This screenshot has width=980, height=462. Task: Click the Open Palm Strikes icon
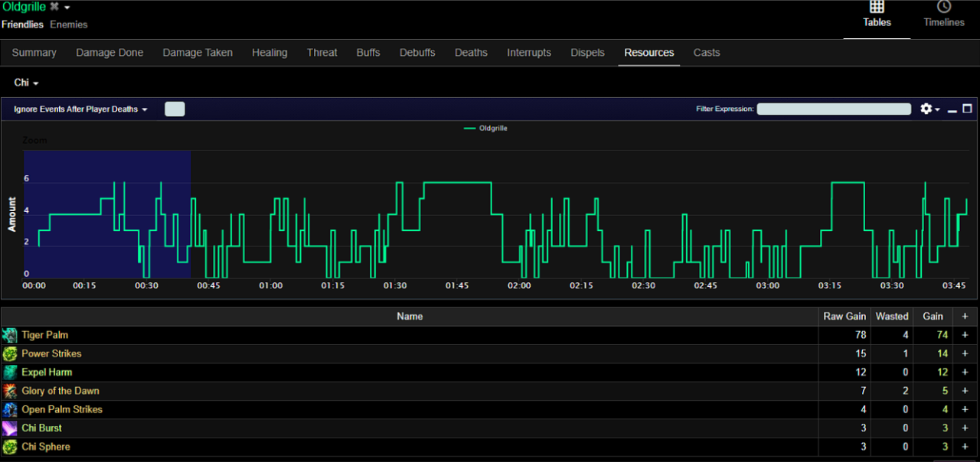[11, 409]
